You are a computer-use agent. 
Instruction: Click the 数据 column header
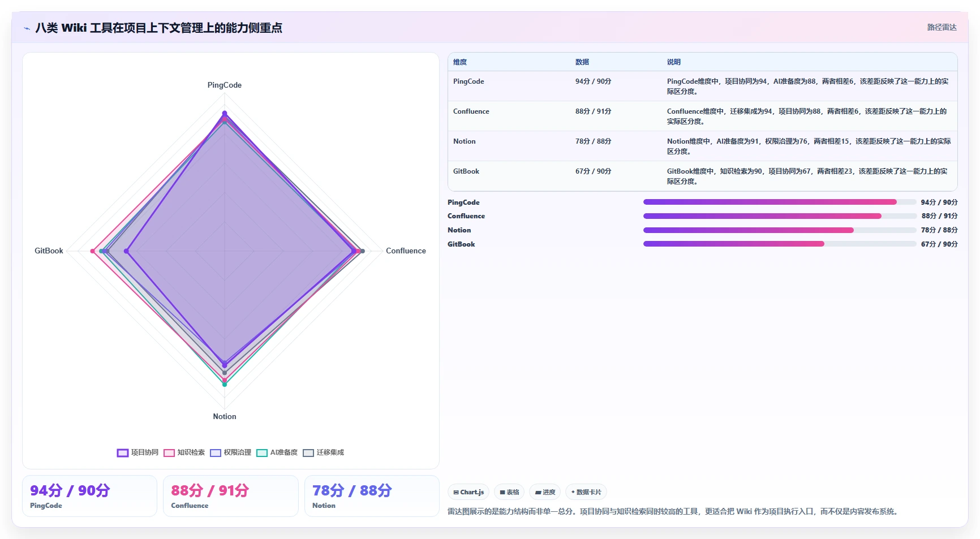[582, 62]
